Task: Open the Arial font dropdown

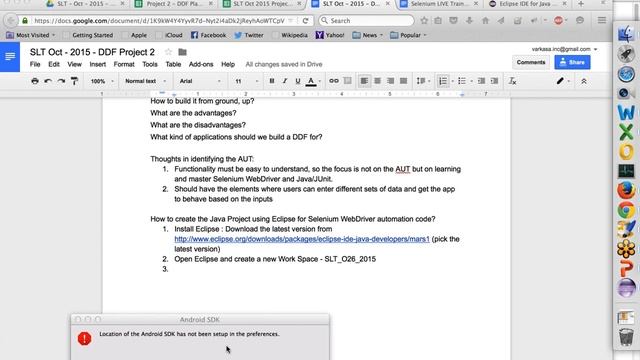Action: point(200,81)
